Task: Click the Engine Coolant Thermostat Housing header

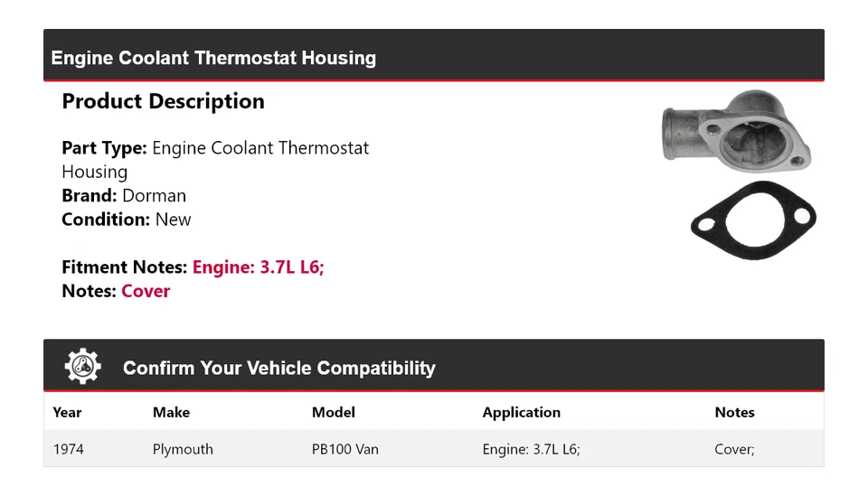Action: pos(213,58)
